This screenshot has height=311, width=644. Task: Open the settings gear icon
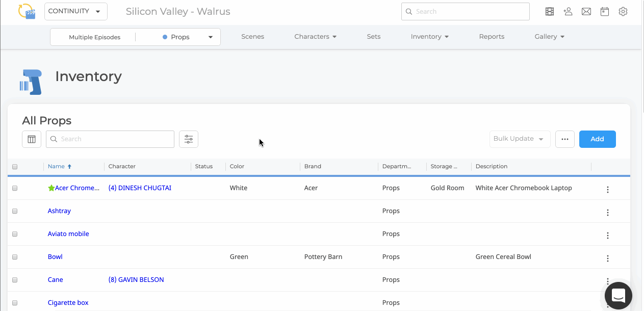pyautogui.click(x=623, y=11)
